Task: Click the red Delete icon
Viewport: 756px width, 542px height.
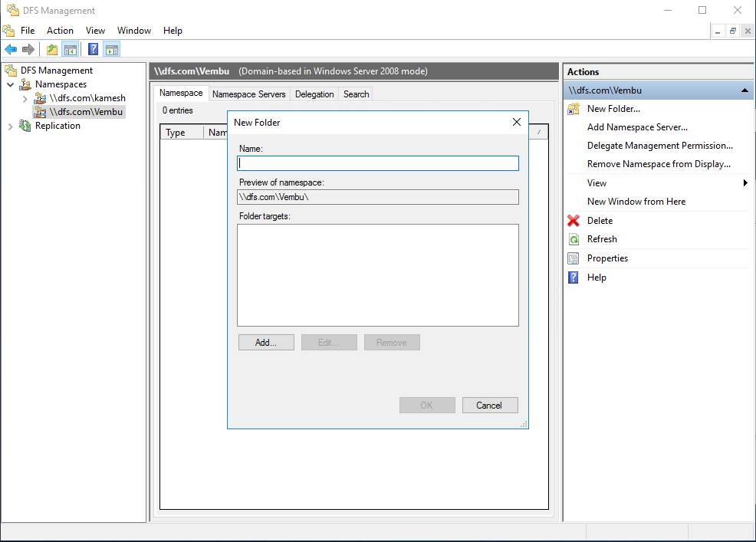Action: click(573, 221)
